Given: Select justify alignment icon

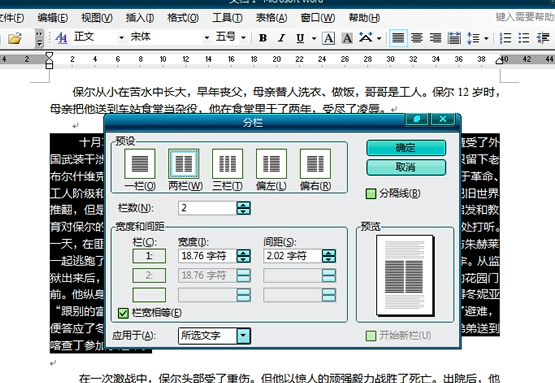Looking at the screenshot, I should tap(398, 38).
